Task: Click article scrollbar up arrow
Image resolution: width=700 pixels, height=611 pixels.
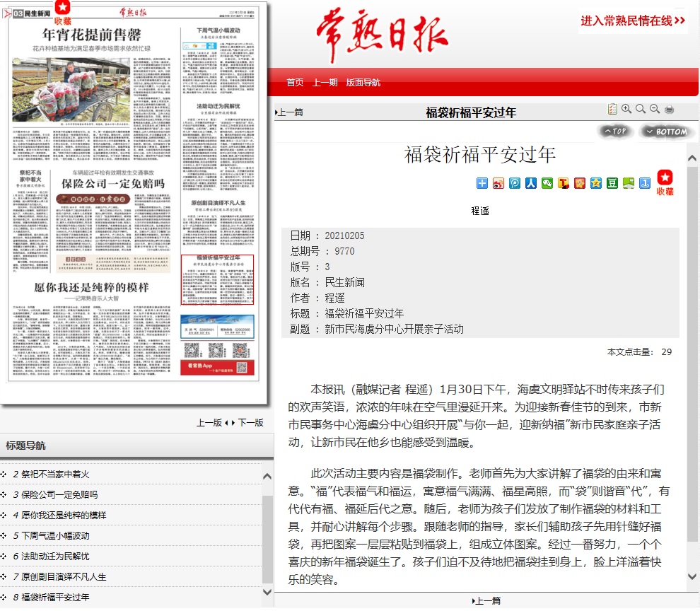Action: tap(692, 158)
